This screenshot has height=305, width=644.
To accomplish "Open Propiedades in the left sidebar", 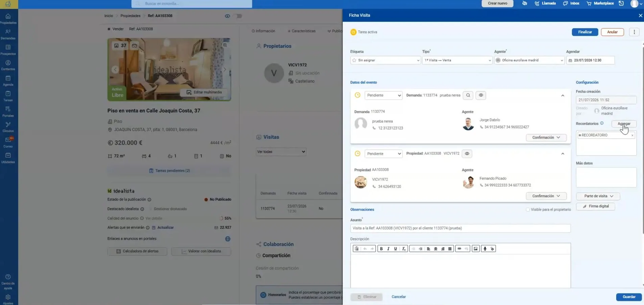I will (8, 19).
